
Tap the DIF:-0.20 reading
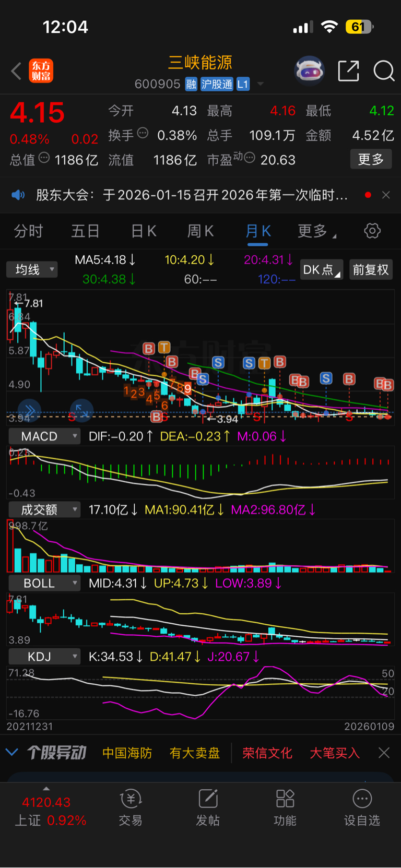pyautogui.click(x=121, y=436)
